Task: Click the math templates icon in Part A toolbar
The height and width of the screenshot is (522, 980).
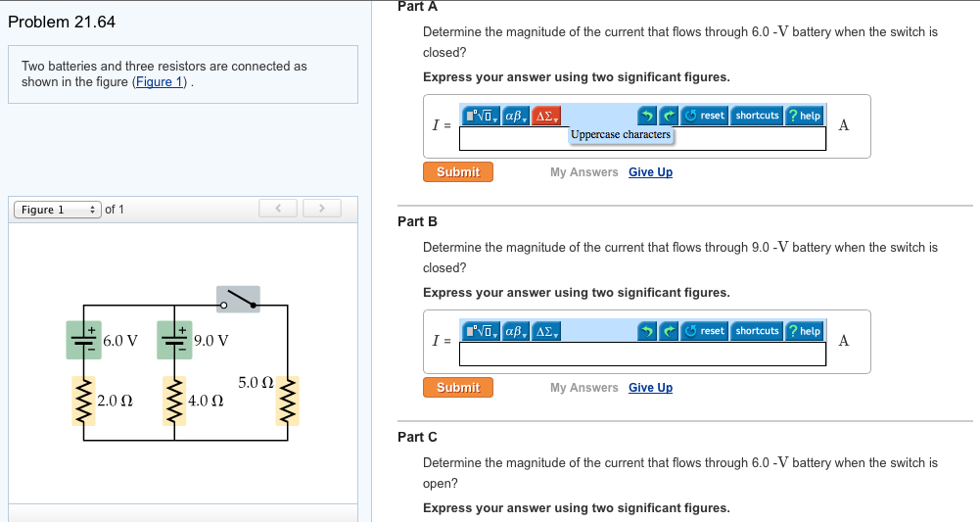Action: click(x=480, y=116)
